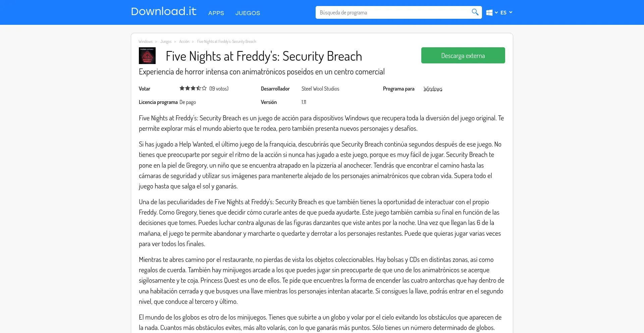Image resolution: width=644 pixels, height=333 pixels.
Task: Expand the chevron next to ES
Action: point(510,12)
